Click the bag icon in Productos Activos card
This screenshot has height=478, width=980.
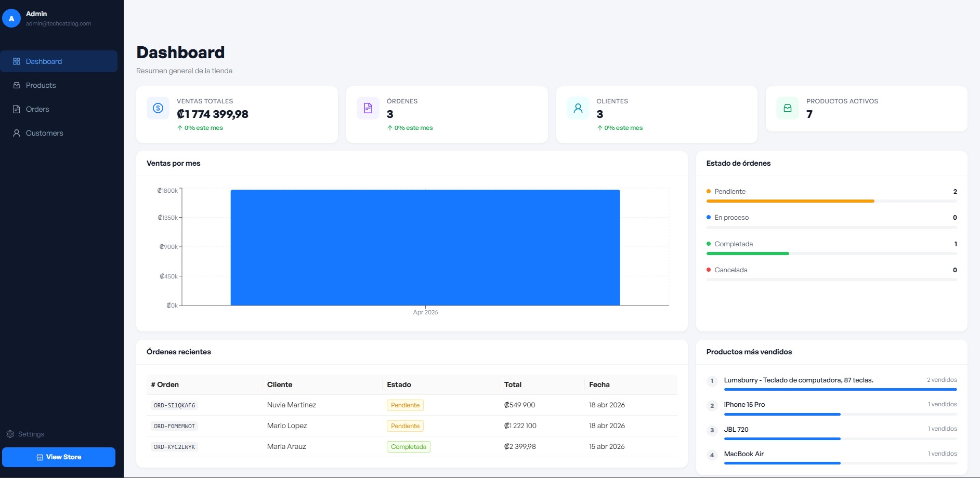(788, 108)
